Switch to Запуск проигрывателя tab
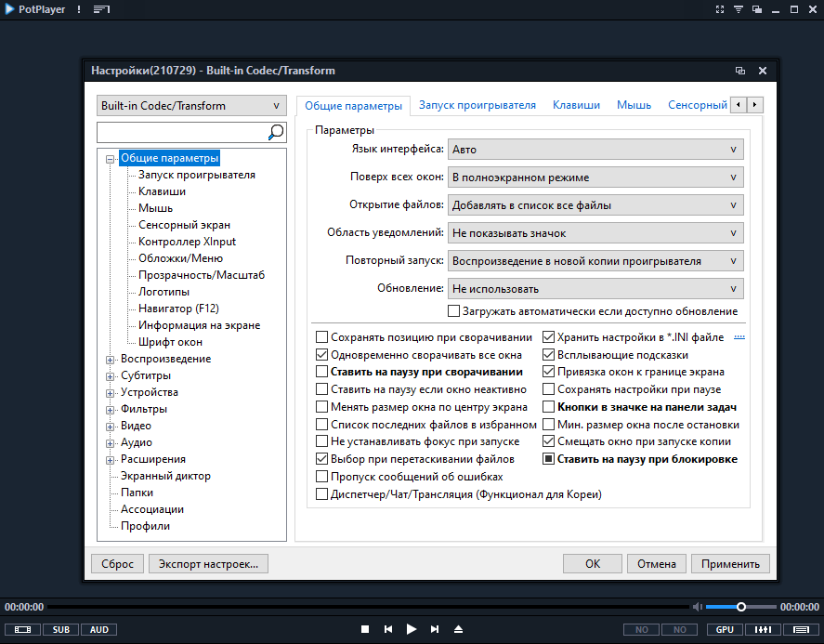824x644 pixels. point(477,105)
